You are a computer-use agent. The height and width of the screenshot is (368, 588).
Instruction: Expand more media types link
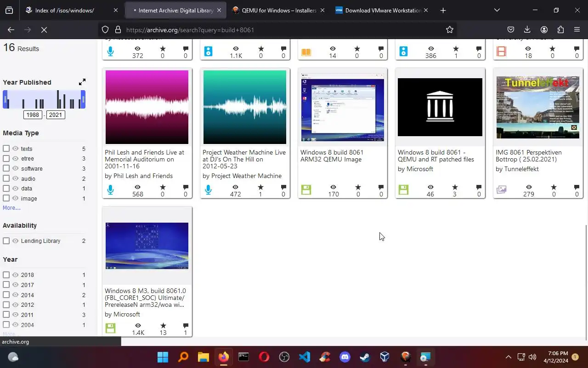[11, 208]
